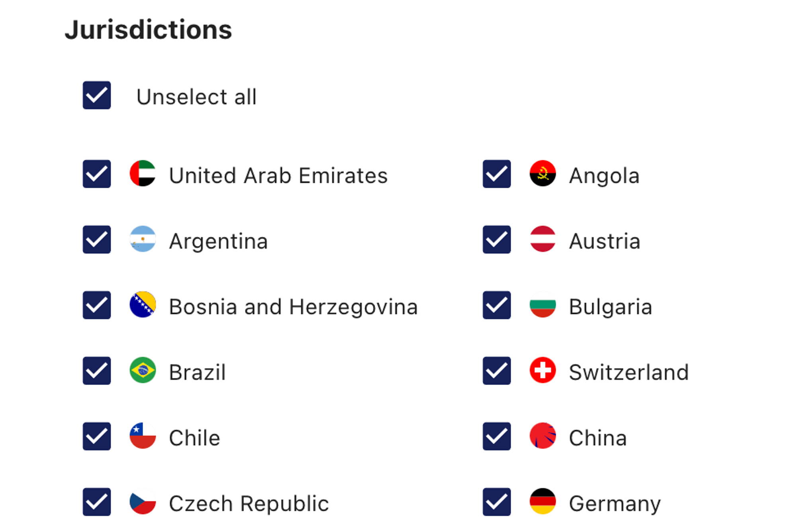Uncheck the Czech Republic checkbox
The width and height of the screenshot is (788, 532).
click(x=97, y=502)
